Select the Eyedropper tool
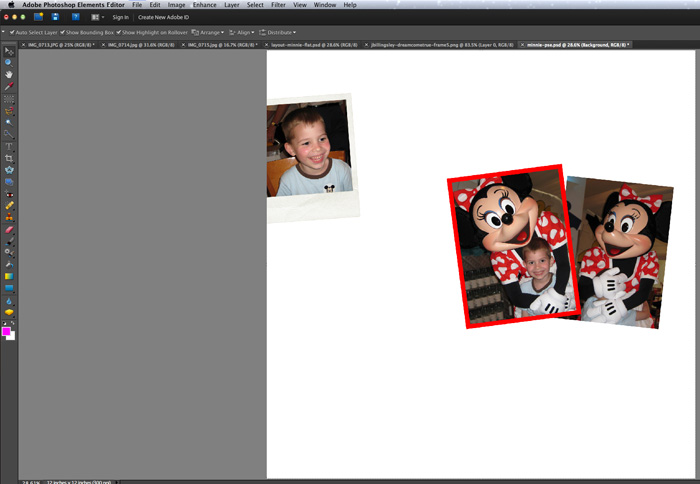Image resolution: width=700 pixels, height=484 pixels. (8, 86)
